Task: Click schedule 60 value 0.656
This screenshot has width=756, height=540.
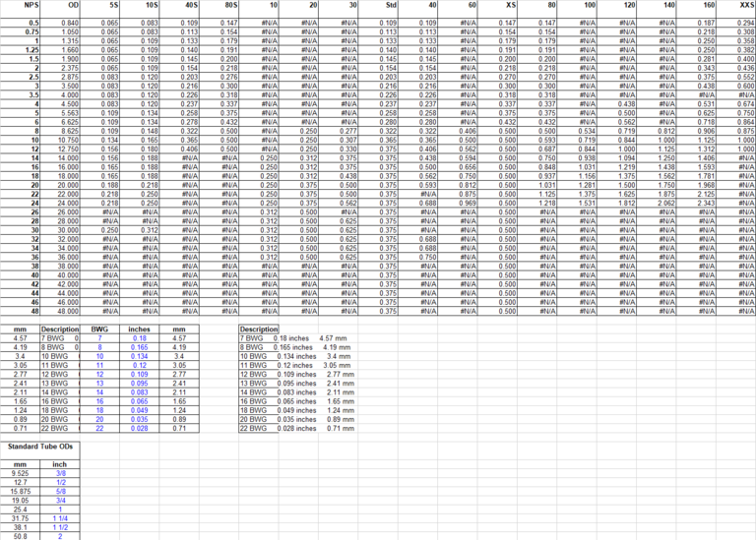Action: (458, 167)
